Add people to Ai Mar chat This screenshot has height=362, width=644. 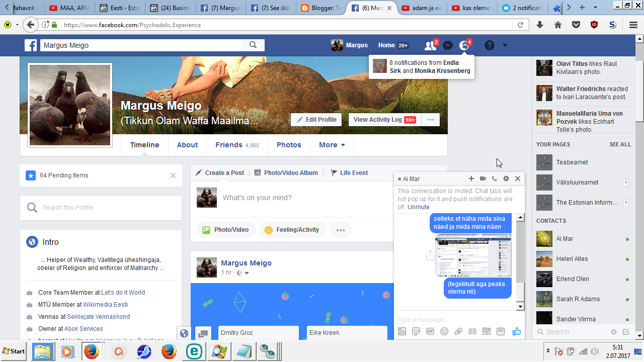[471, 178]
